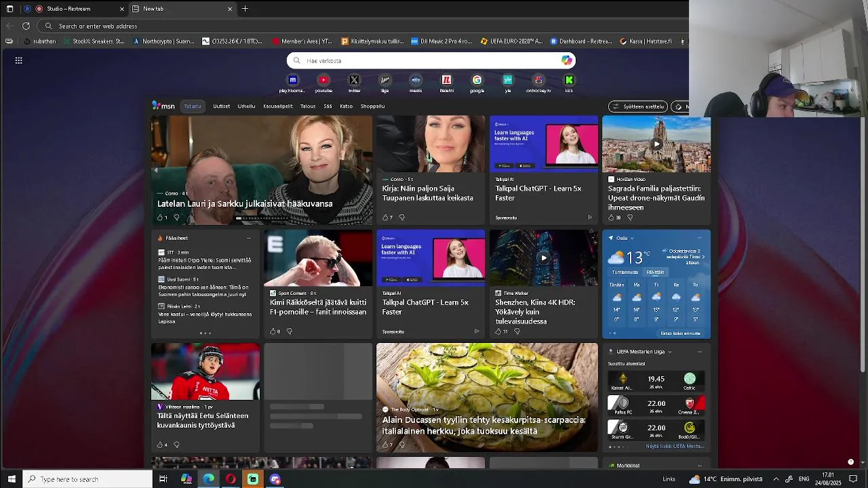Open more options on Pääaiheet card
This screenshot has height=488, width=868.
pyautogui.click(x=248, y=238)
